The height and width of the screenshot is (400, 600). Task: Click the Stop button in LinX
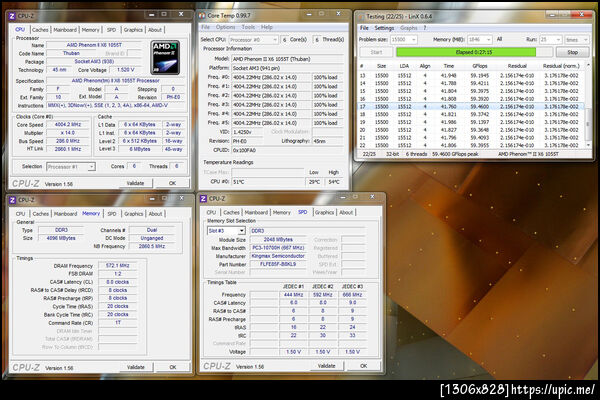[x=572, y=52]
